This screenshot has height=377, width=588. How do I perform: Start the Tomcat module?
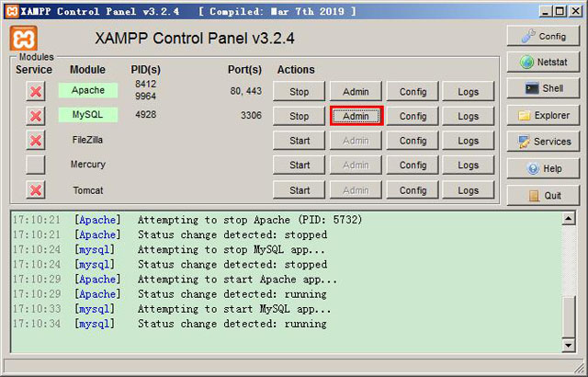pyautogui.click(x=299, y=190)
